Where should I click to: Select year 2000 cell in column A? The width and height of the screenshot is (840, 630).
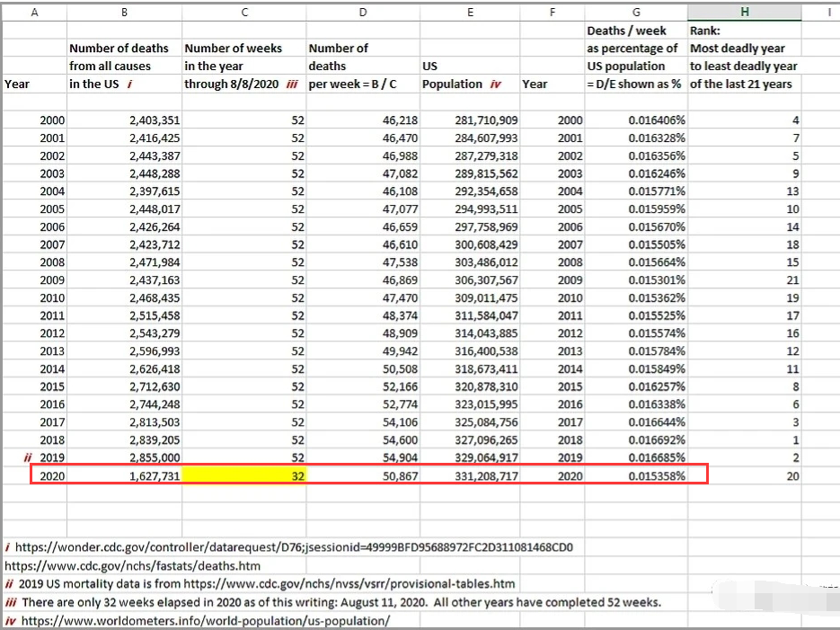34,120
